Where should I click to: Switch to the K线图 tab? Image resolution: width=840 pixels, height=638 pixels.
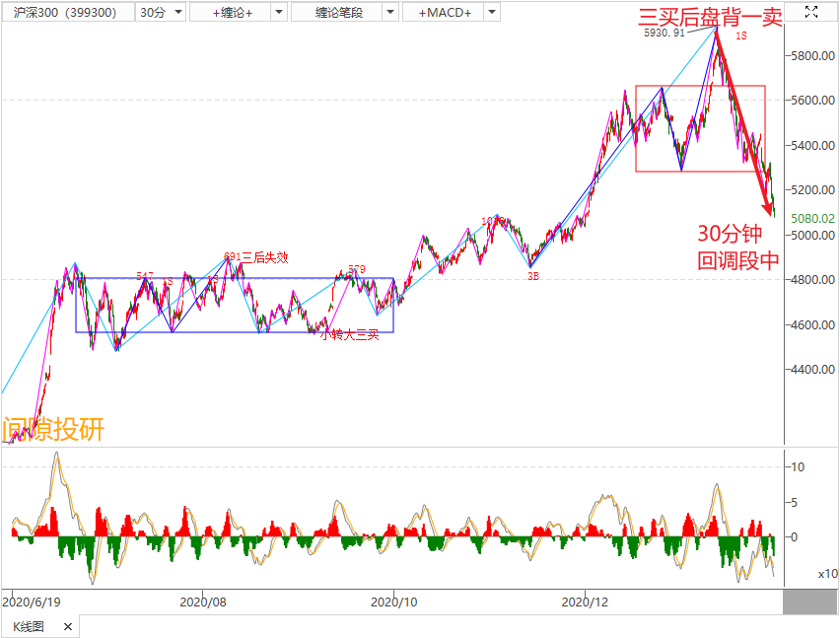(29, 627)
